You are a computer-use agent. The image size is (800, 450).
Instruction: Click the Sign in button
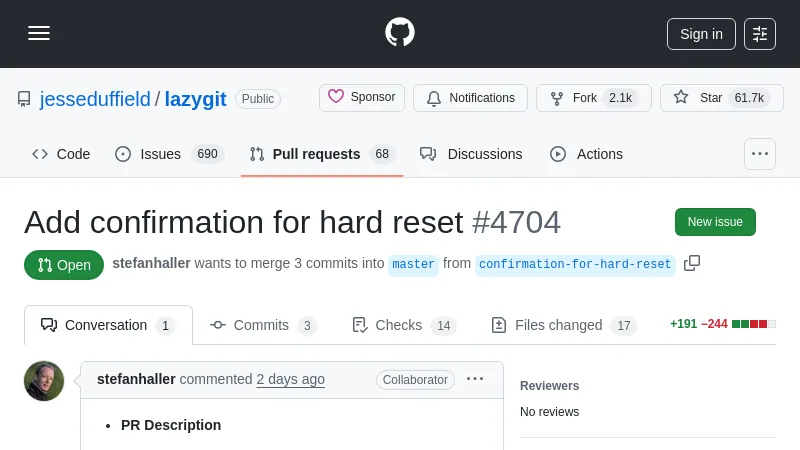coord(701,34)
